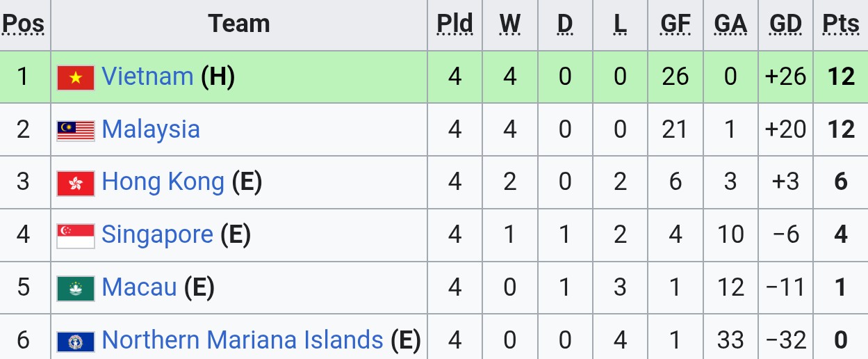Click the GF column header abbreviation
Screen dimensions: 868x359
pos(675,24)
